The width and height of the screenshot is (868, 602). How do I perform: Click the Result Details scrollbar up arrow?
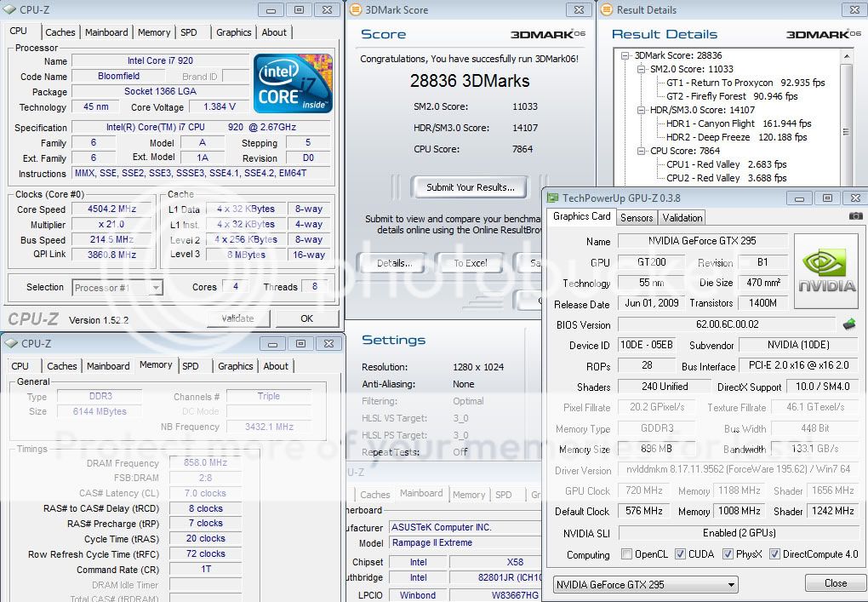(846, 56)
